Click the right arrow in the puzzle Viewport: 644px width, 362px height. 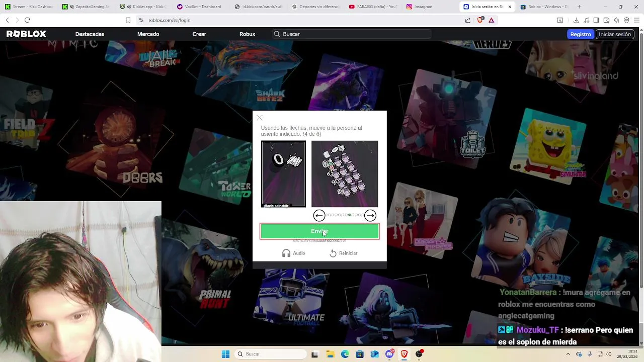coord(370,216)
